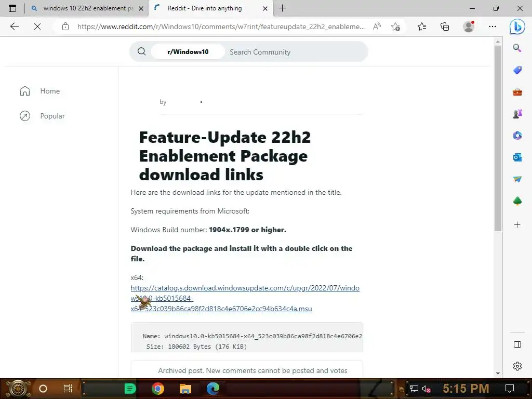This screenshot has height=399, width=532.
Task: Go to Reddit Home
Action: point(39,91)
